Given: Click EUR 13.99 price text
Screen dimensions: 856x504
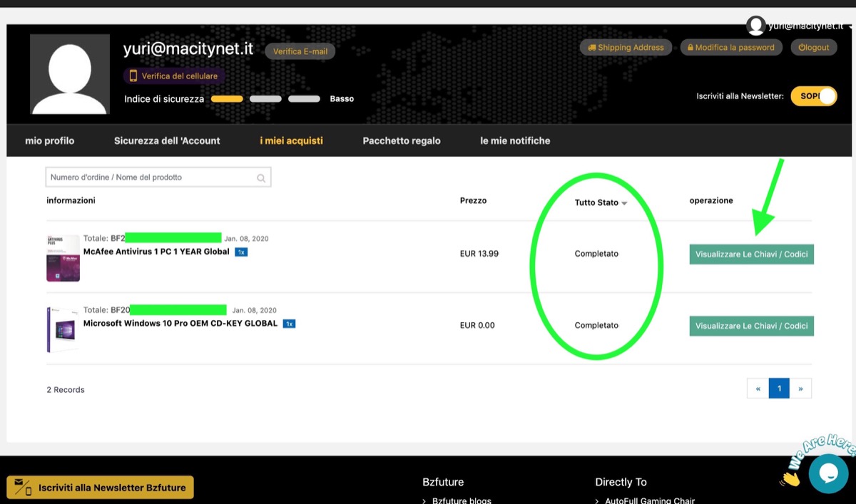Looking at the screenshot, I should pos(479,254).
